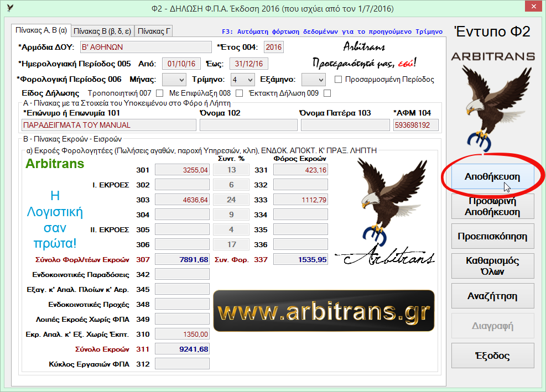This screenshot has height=392, width=546.
Task: Click the Έξοδος button
Action: [492, 356]
